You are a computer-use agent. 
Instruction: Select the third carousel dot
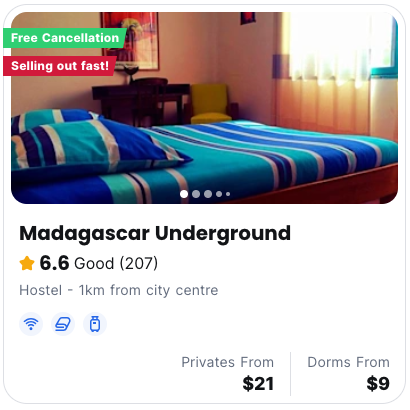tap(208, 194)
